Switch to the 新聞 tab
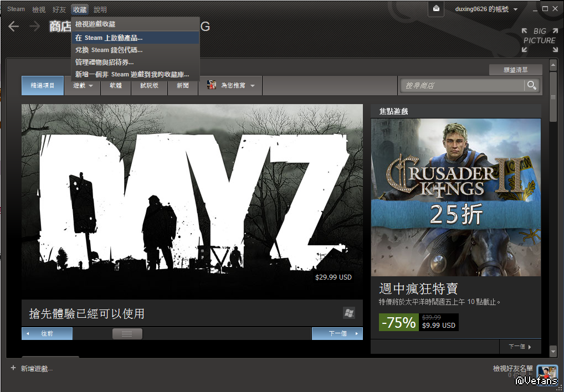564x392 pixels. 183,85
